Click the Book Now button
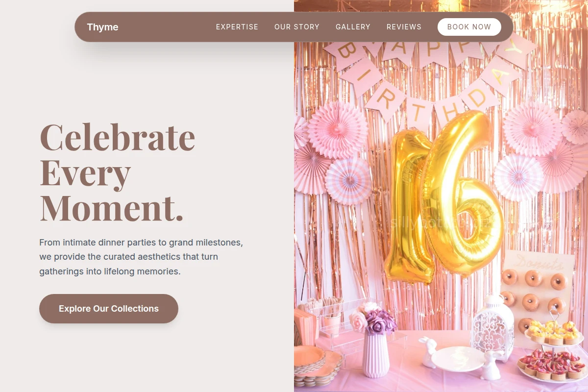This screenshot has height=392, width=588. click(x=469, y=27)
